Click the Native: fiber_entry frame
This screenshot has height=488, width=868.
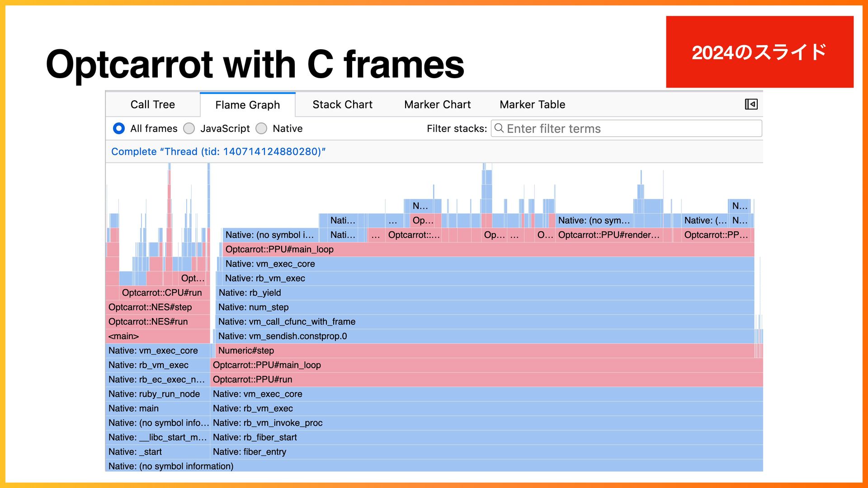pos(486,452)
